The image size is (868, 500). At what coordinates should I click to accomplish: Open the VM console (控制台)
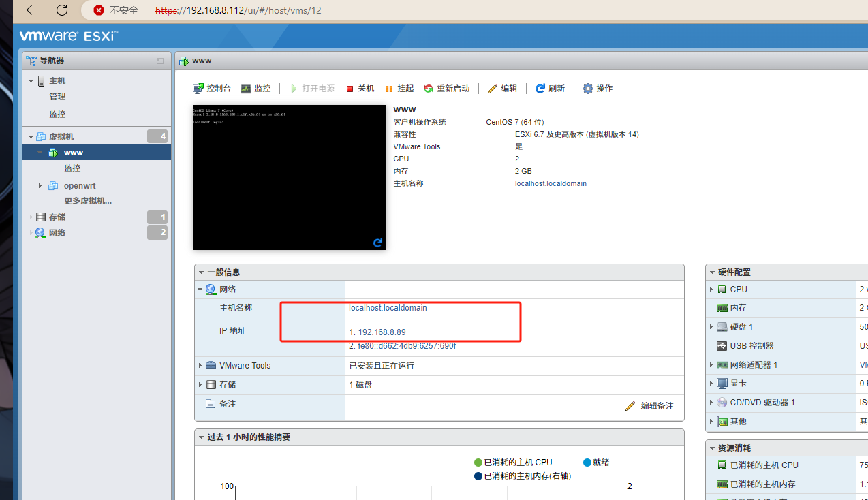pyautogui.click(x=212, y=89)
